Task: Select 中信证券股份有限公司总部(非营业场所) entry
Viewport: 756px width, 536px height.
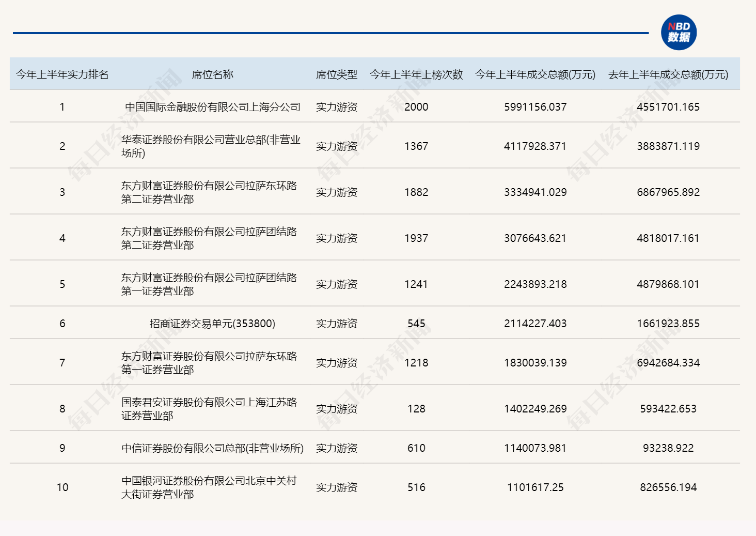Action: coord(212,448)
